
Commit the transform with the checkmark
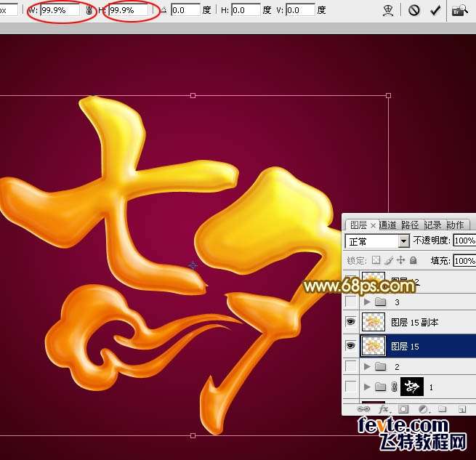(x=435, y=10)
